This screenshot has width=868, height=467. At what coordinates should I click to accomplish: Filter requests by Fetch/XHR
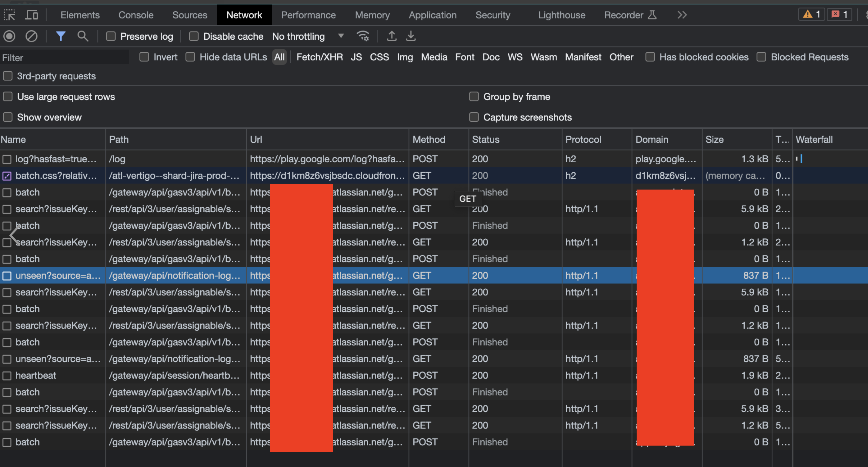tap(319, 57)
